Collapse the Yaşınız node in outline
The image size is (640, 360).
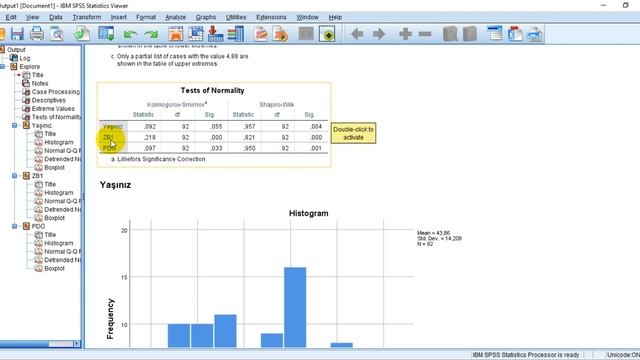(x=15, y=125)
